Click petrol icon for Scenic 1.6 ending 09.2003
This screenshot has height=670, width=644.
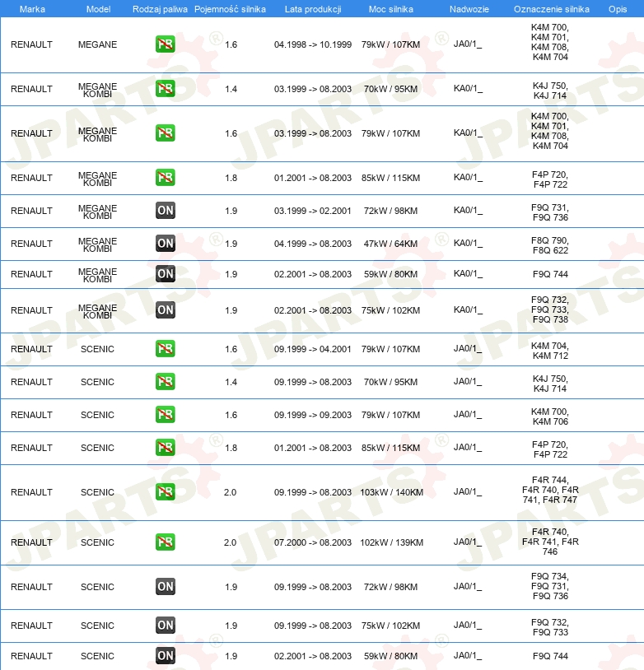[165, 415]
